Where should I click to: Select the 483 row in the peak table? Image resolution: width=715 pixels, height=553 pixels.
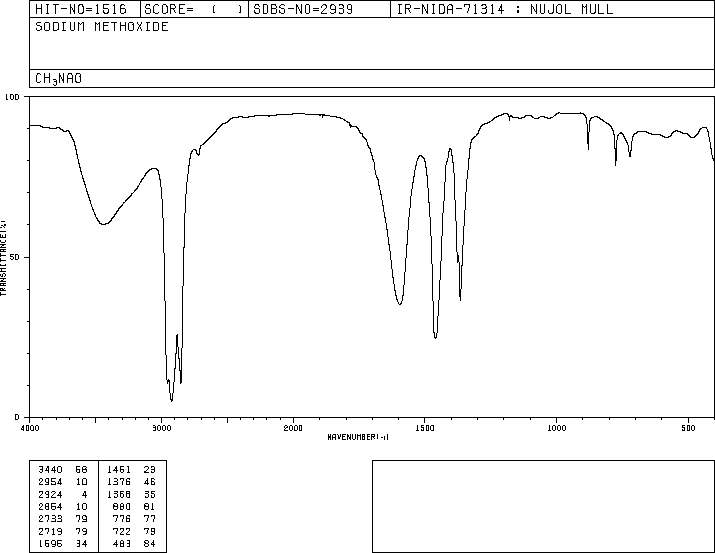[x=132, y=544]
